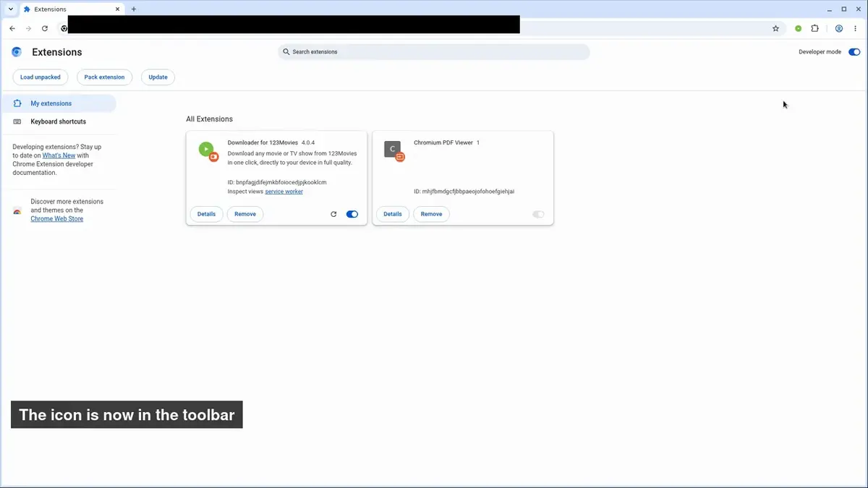Image resolution: width=868 pixels, height=488 pixels.
Task: Click the browser back arrow
Action: click(12, 28)
